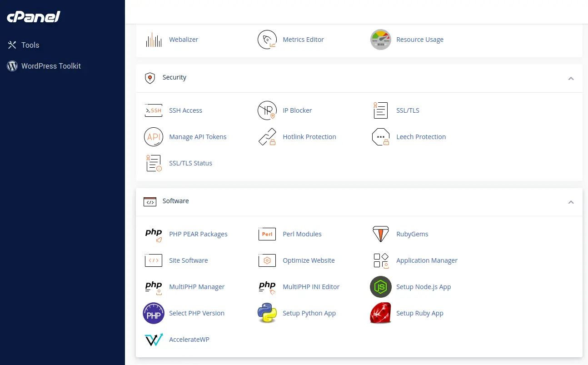Click the SSL/TLS certificate icon
Screen dimensions: 588x365
pos(381,110)
